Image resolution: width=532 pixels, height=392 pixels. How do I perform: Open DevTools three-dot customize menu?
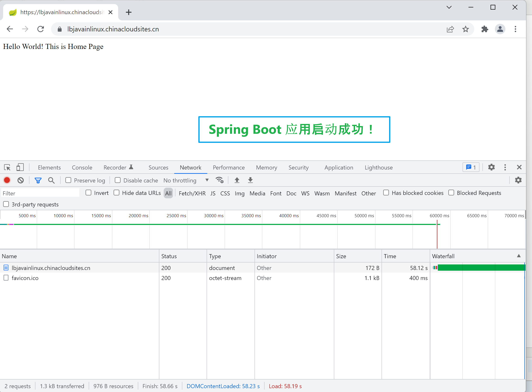pos(505,167)
